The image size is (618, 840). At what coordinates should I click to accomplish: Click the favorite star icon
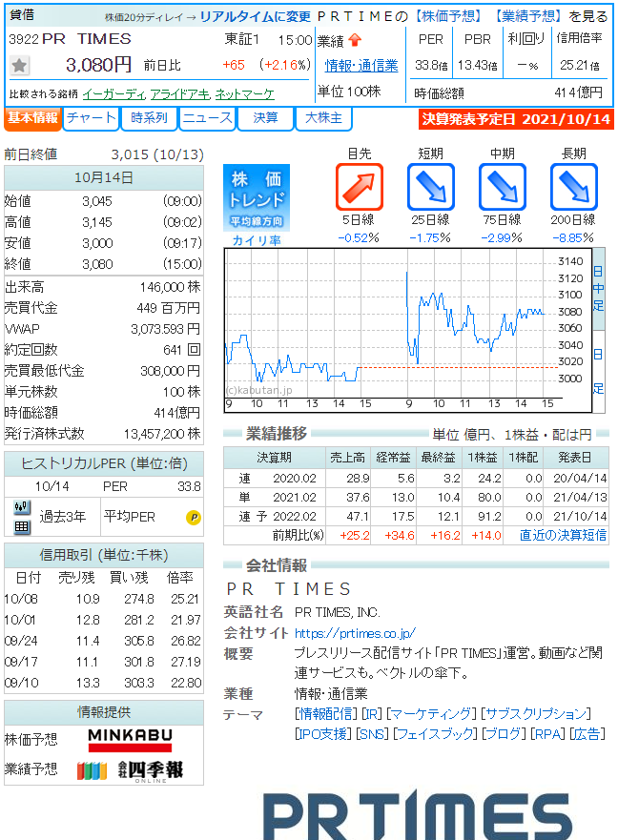click(x=19, y=66)
